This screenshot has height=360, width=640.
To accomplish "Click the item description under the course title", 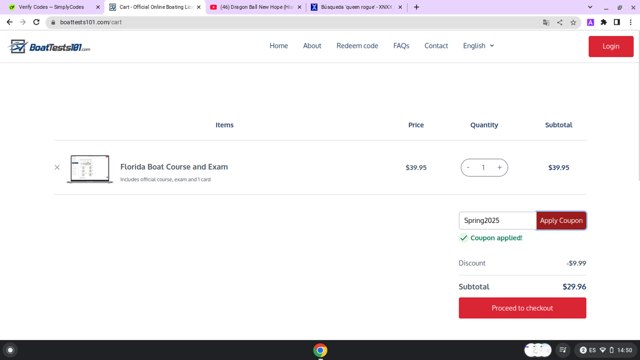I will [x=165, y=179].
